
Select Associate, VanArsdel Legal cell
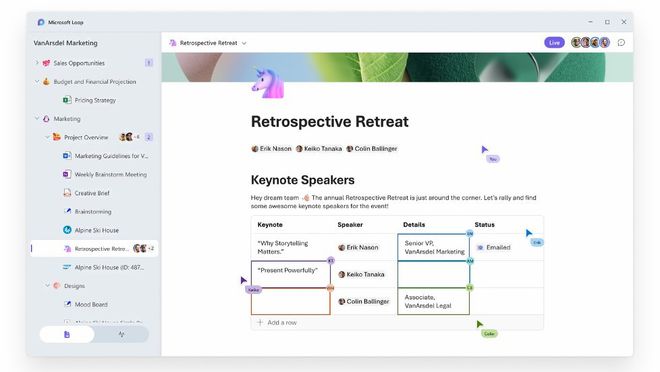[x=434, y=301]
